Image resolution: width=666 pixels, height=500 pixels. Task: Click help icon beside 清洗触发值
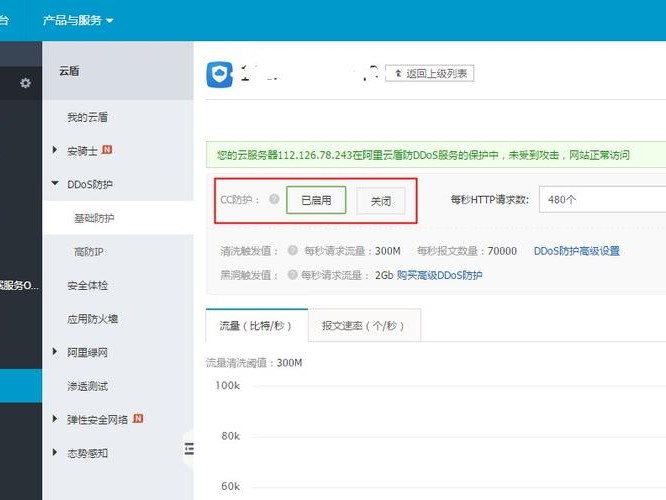[293, 250]
